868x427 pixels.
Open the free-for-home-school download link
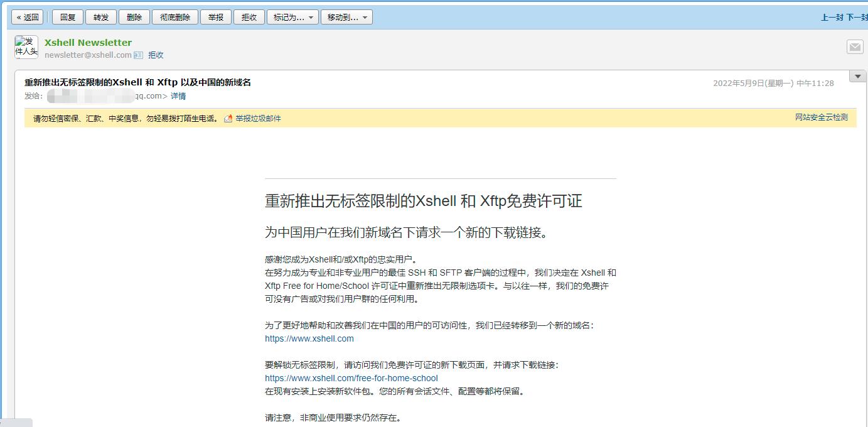click(x=351, y=378)
